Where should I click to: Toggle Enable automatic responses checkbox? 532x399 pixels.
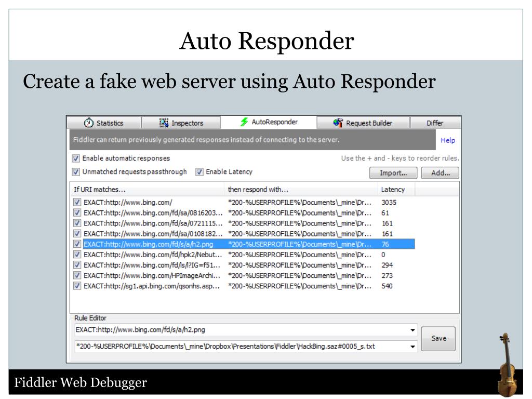[x=76, y=158]
